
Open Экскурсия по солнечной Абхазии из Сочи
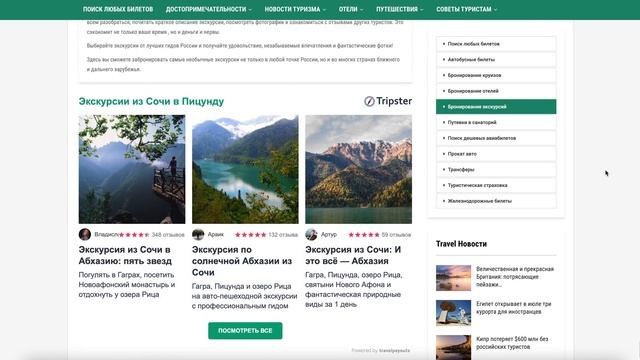pos(242,261)
